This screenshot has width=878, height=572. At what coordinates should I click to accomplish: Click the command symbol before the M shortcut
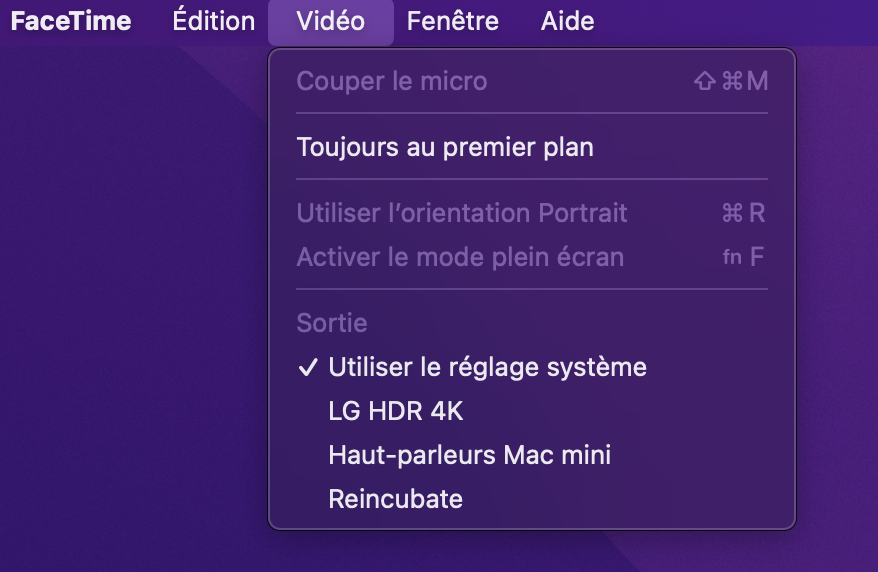click(x=732, y=82)
